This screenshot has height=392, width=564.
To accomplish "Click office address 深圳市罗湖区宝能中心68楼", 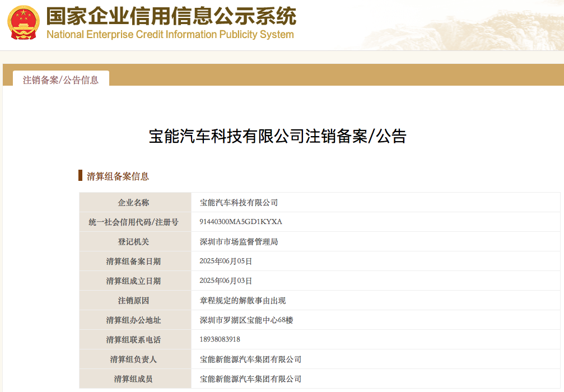I will [246, 320].
